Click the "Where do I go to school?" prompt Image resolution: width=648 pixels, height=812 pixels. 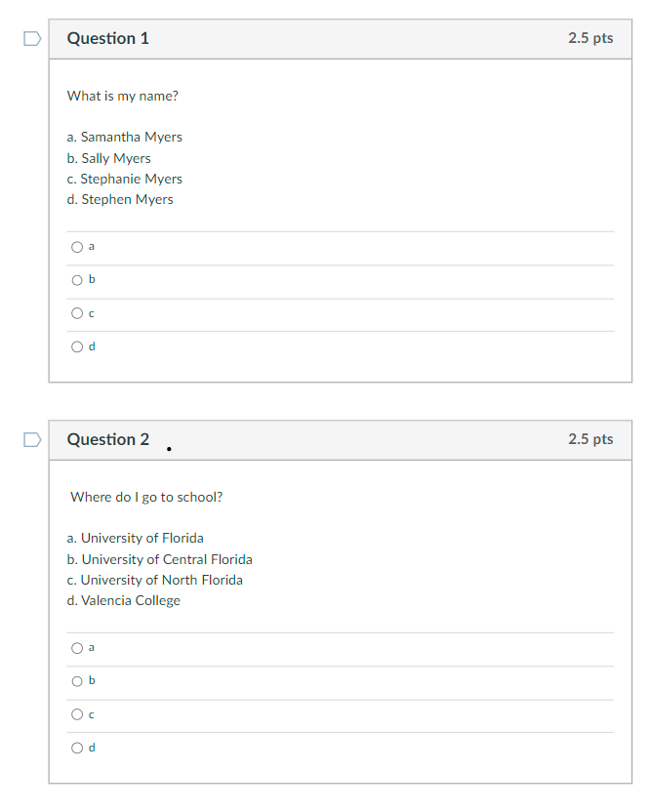click(x=146, y=497)
